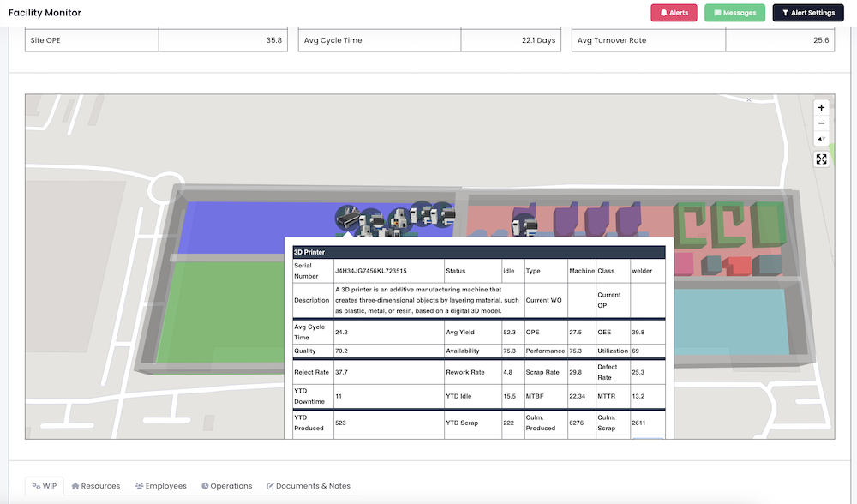Zoom out of the map with the minus control
Viewport: 857px width, 504px height.
821,123
